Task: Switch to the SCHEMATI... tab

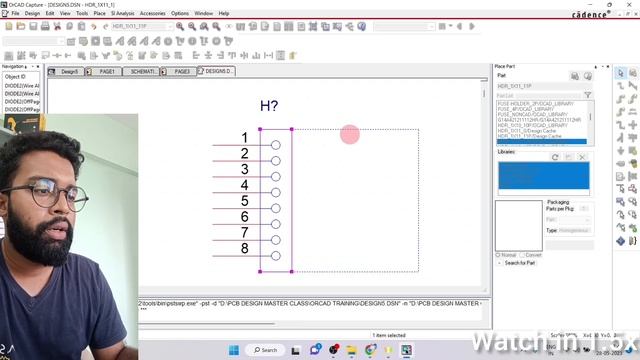Action: (x=141, y=71)
